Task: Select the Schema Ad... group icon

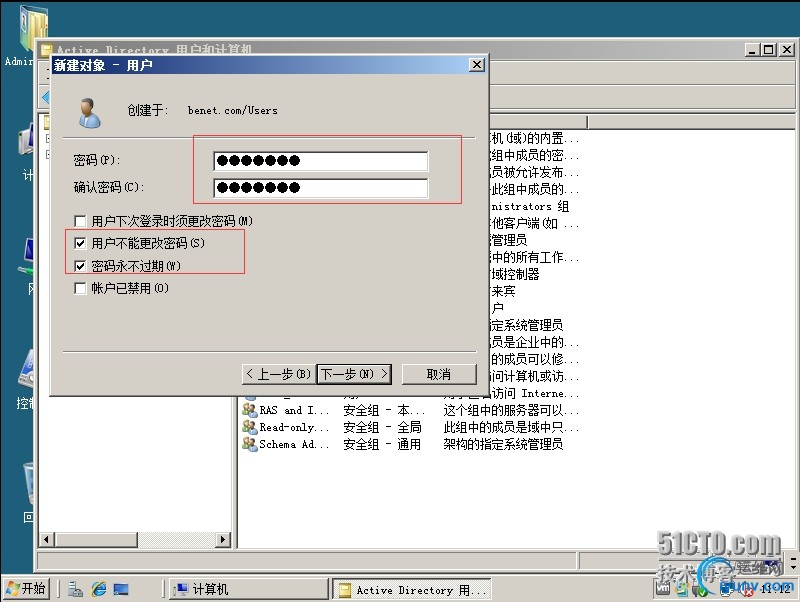Action: pyautogui.click(x=249, y=444)
